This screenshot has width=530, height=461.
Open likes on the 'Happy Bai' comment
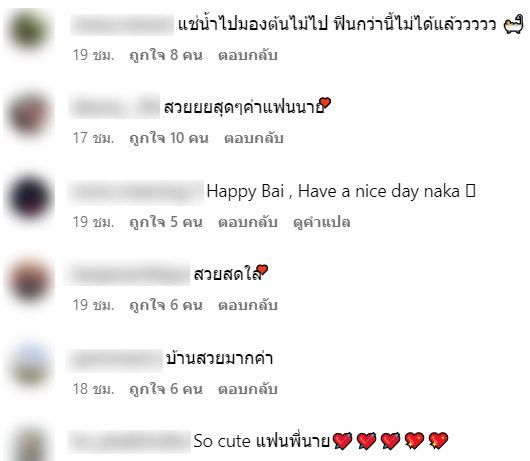coord(166,222)
